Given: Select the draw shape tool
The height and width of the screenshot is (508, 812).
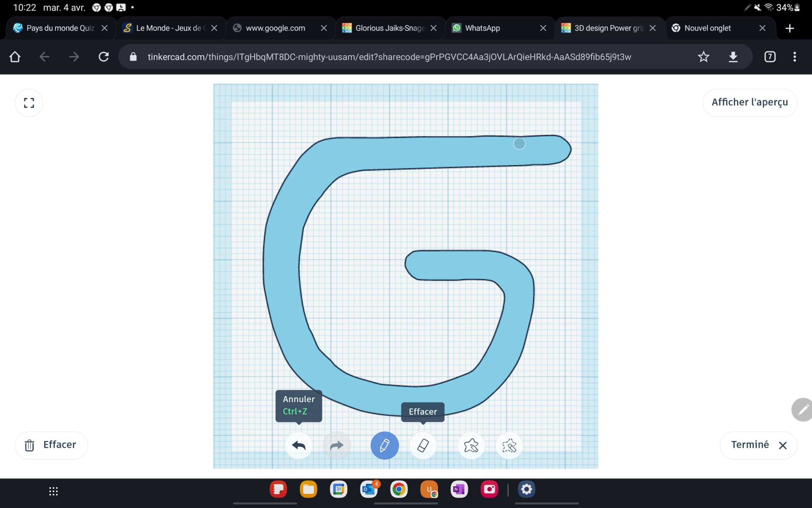Looking at the screenshot, I should (471, 445).
